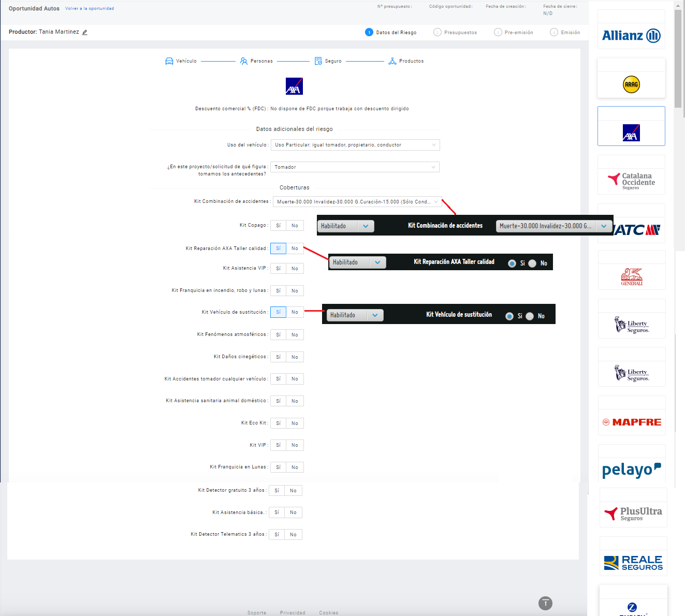The image size is (685, 616).
Task: Select the MAPFRE insurer logo
Action: [632, 422]
